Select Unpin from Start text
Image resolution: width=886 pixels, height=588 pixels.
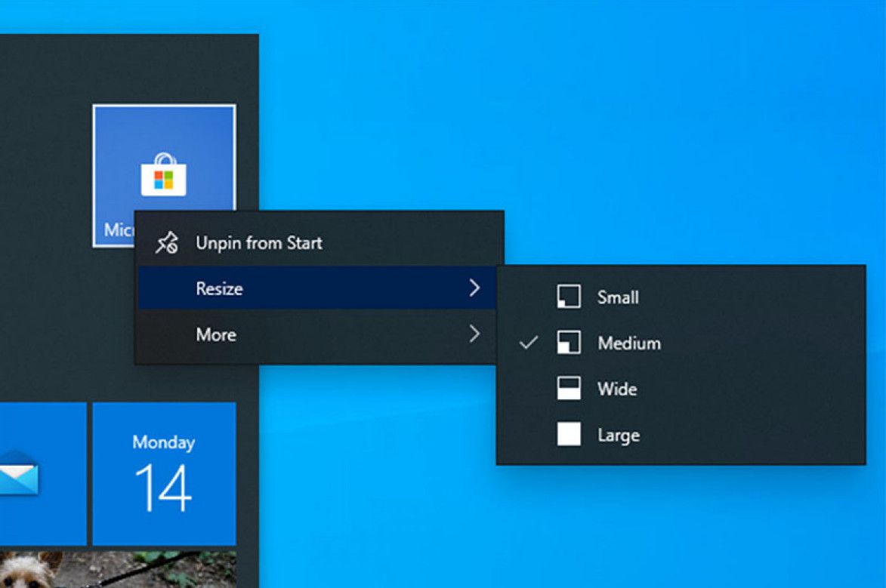259,243
